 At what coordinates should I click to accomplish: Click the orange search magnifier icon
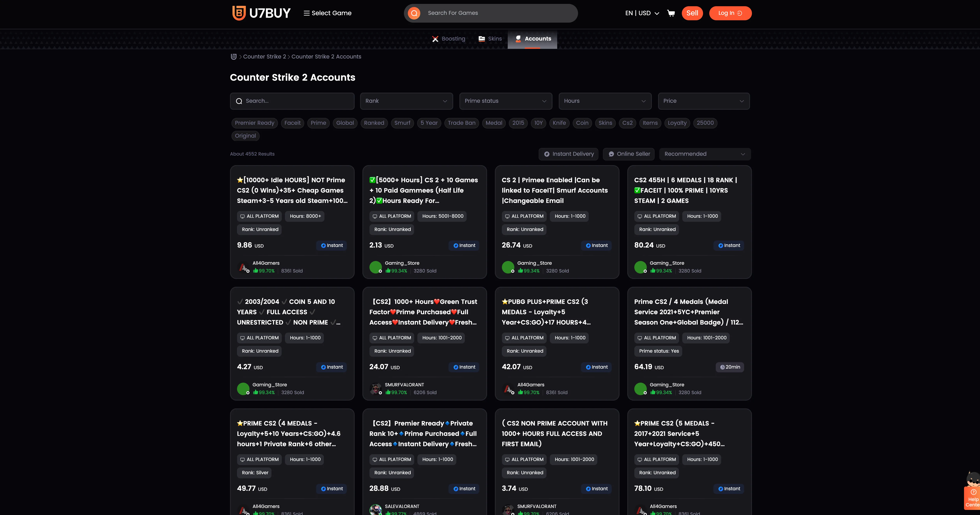[414, 13]
